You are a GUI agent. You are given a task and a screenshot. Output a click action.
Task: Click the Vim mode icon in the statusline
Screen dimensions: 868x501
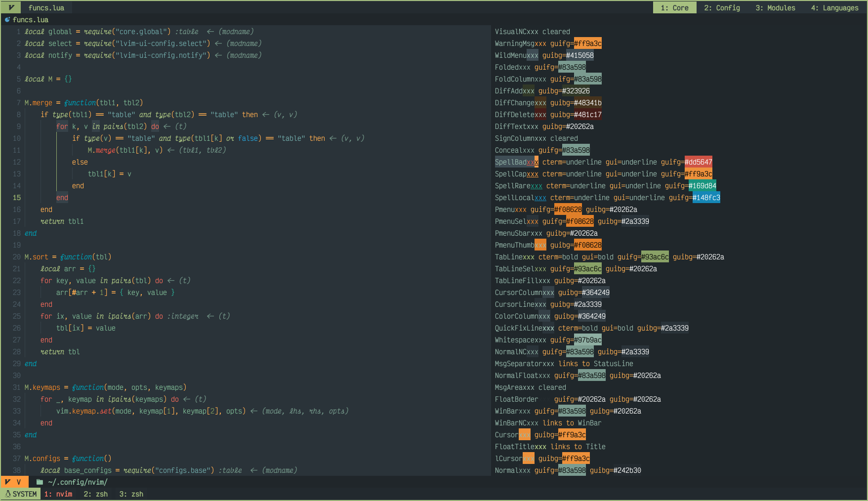[8, 482]
